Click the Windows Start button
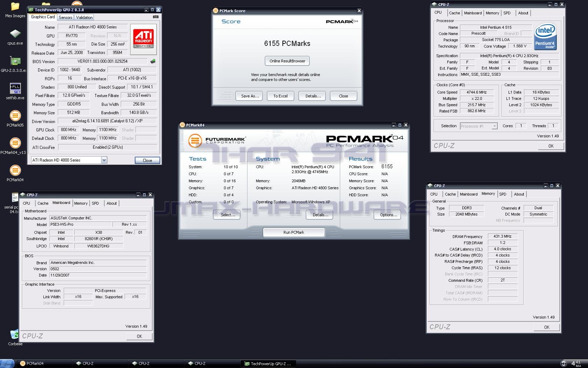This screenshot has width=588, height=368. (x=7, y=363)
